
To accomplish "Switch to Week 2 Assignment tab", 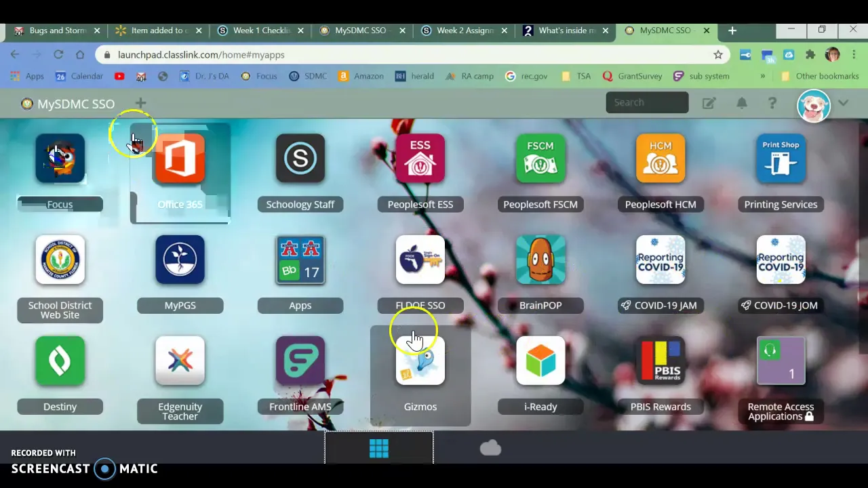I will point(464,30).
